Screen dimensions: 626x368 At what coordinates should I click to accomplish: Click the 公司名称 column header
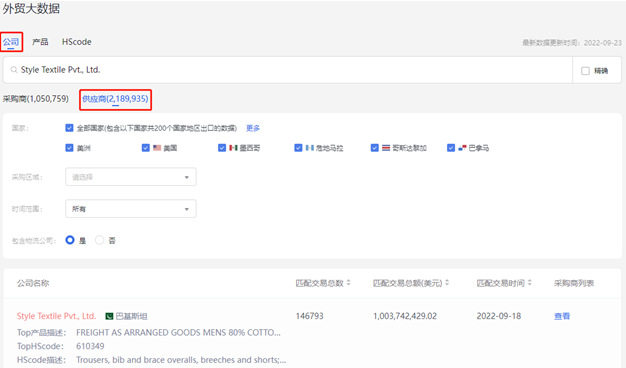(x=33, y=283)
